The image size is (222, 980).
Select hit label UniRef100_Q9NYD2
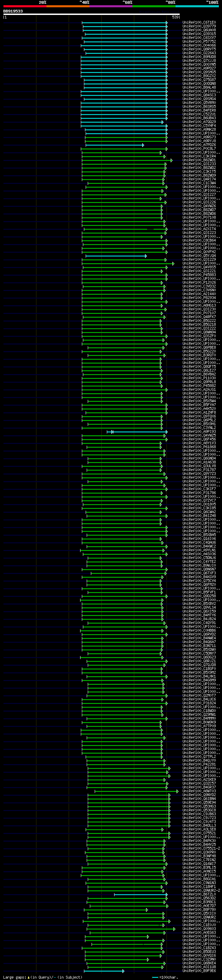pyautogui.click(x=199, y=795)
